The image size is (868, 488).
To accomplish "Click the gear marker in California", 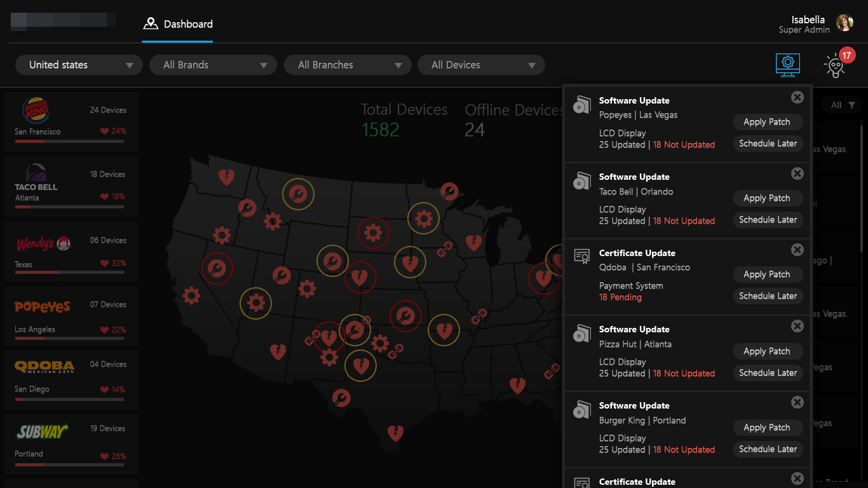I will [x=191, y=295].
